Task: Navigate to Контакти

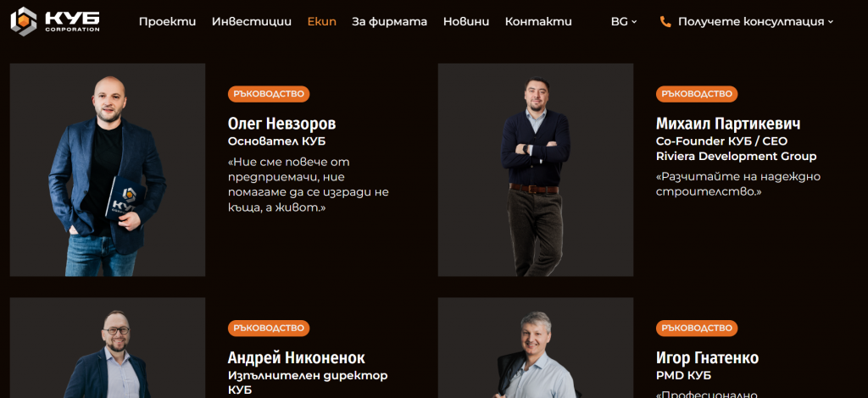Action: click(538, 22)
